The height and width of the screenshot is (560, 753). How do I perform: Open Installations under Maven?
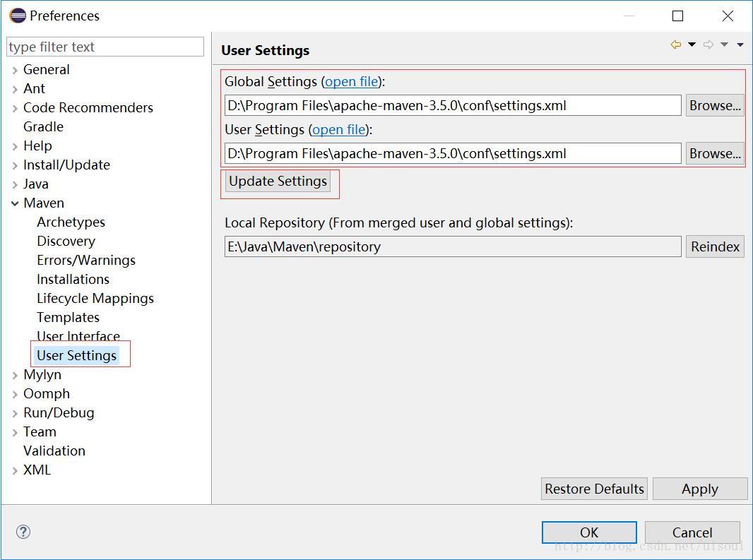coord(73,279)
